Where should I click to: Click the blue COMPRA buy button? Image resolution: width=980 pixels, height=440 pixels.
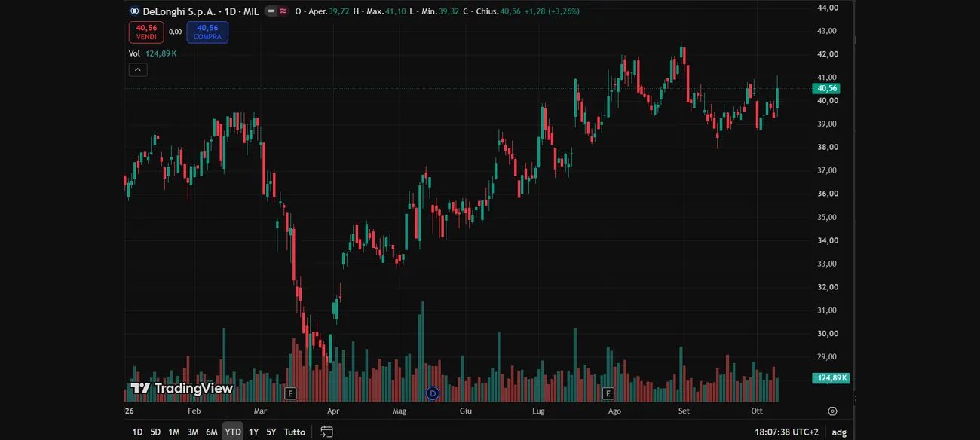pos(207,32)
